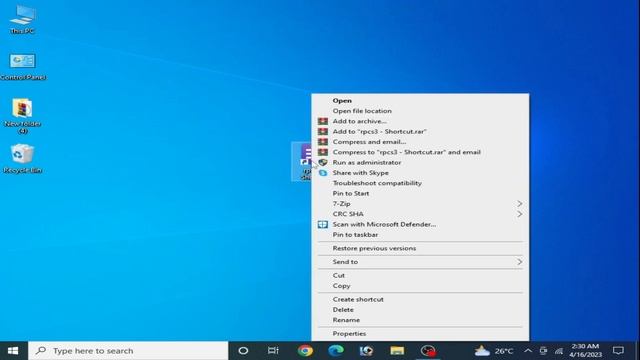The height and width of the screenshot is (360, 640).
Task: Select Troubleshoot compatibility
Action: pyautogui.click(x=420, y=183)
